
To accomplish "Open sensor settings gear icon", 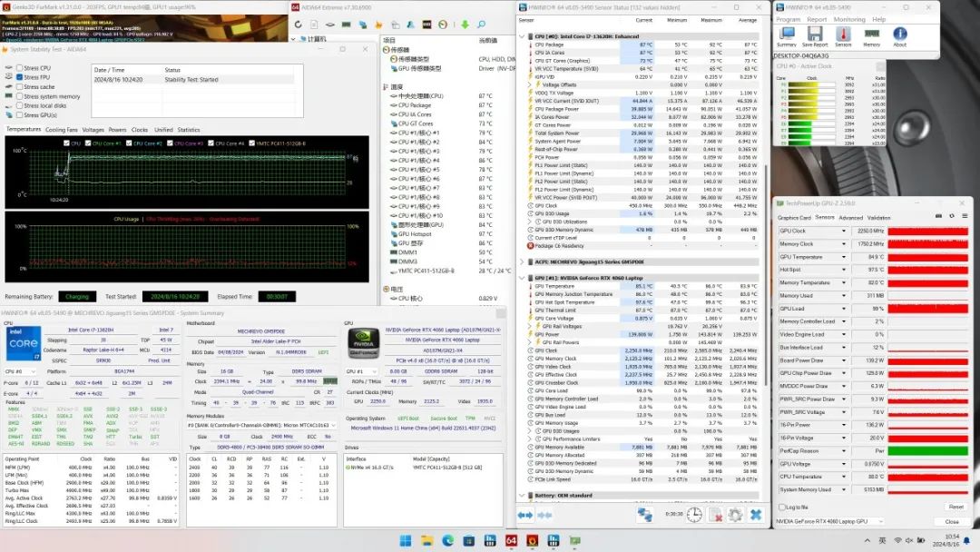I will click(733, 515).
